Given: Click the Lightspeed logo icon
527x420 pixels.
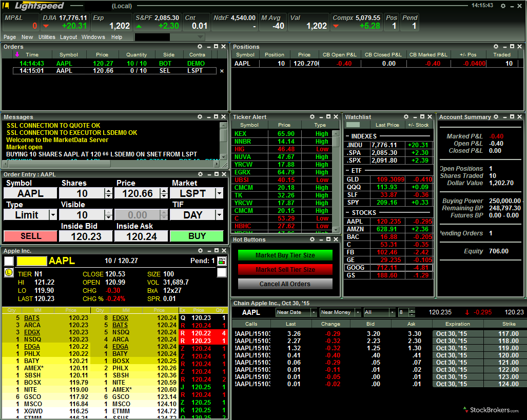Looking at the screenshot, I should [x=6, y=6].
